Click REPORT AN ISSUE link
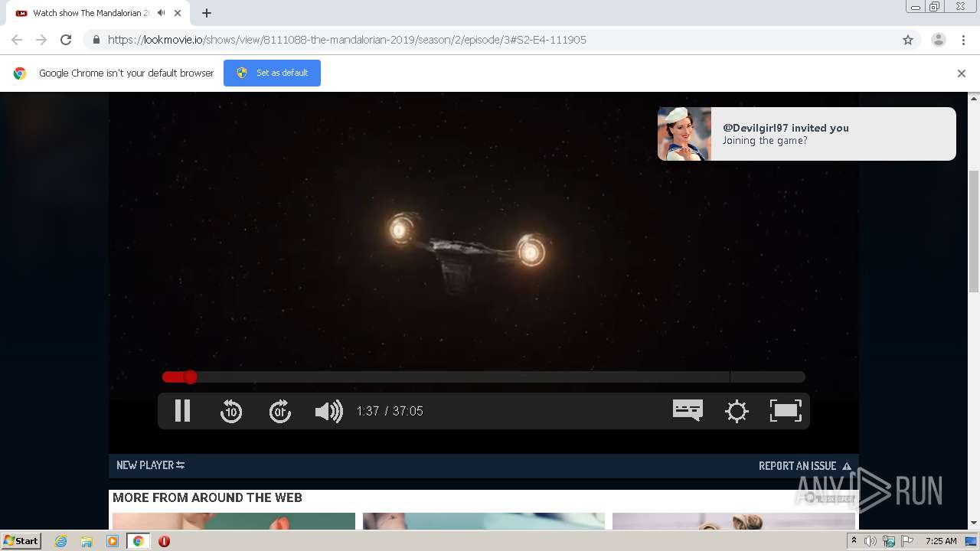980x551 pixels. tap(805, 465)
